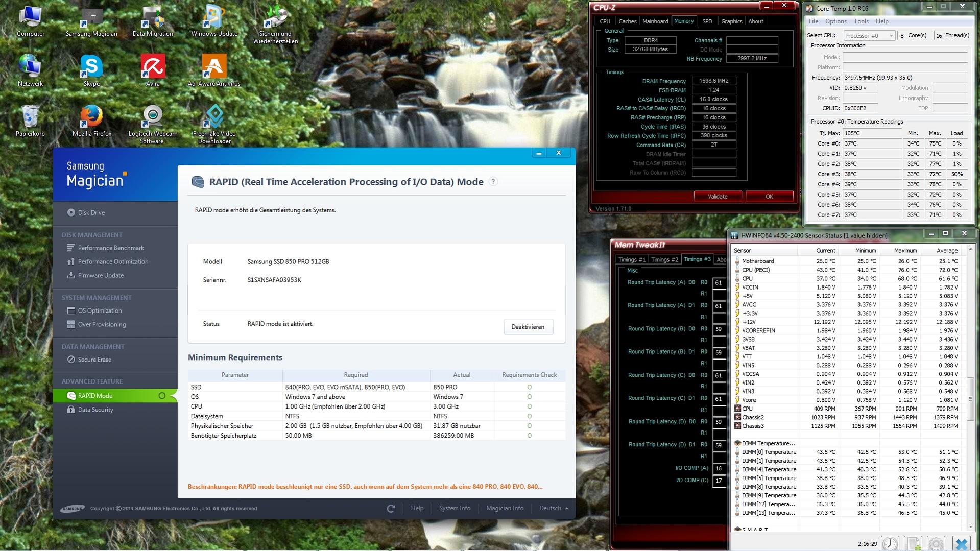Switch to Graphics tab in CPU-Z
Viewport: 980px width, 551px height.
pyautogui.click(x=731, y=21)
